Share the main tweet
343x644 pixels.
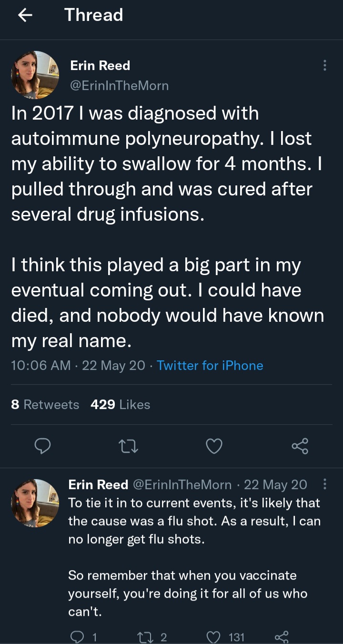(x=300, y=446)
